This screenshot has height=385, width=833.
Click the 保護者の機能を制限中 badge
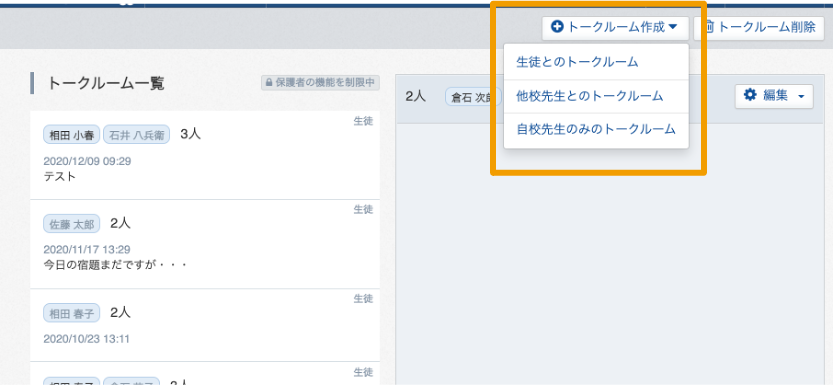click(x=320, y=83)
